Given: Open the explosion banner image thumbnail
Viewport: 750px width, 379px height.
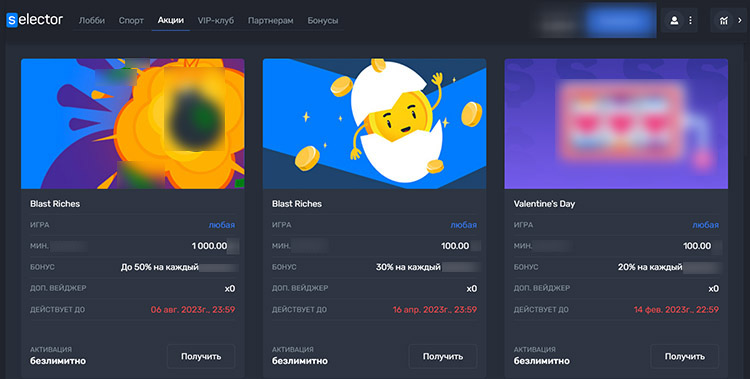Looking at the screenshot, I should 132,123.
